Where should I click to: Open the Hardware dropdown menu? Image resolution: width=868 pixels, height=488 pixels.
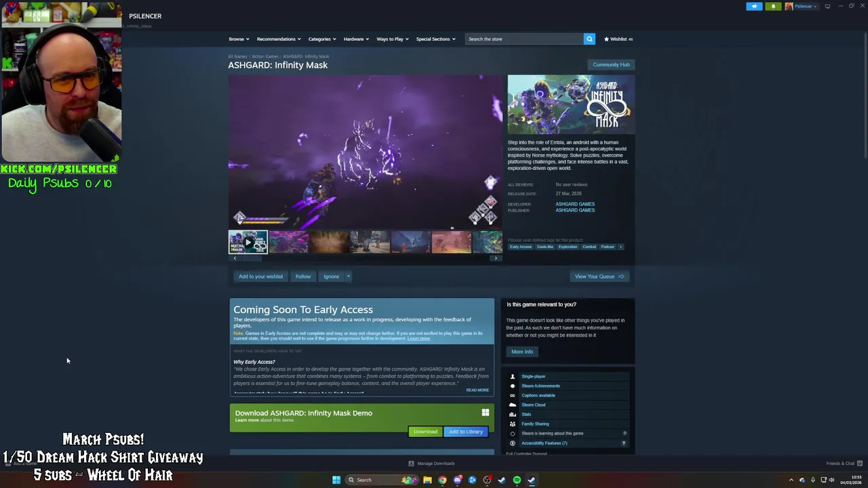pos(356,39)
